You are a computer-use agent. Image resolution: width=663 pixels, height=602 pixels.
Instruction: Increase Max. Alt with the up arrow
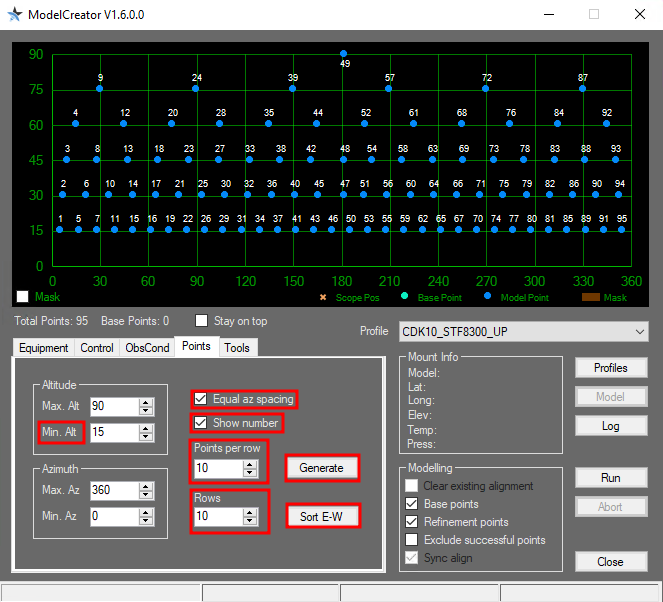(146, 402)
